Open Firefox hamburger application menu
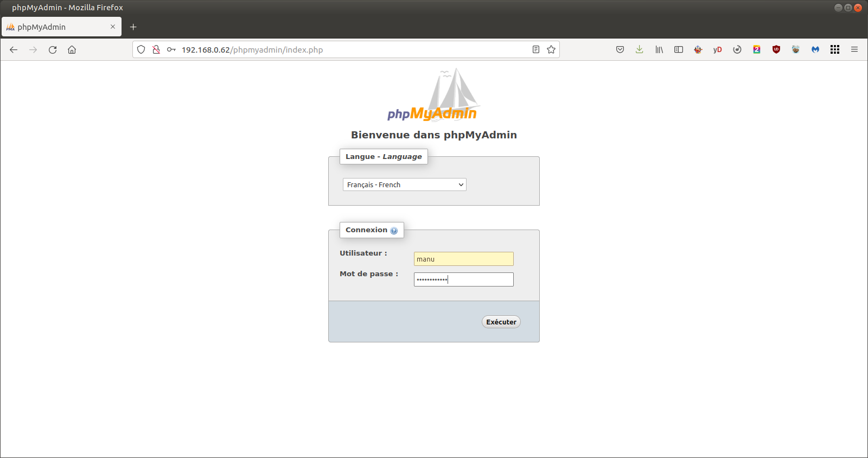This screenshot has height=458, width=868. [854, 49]
